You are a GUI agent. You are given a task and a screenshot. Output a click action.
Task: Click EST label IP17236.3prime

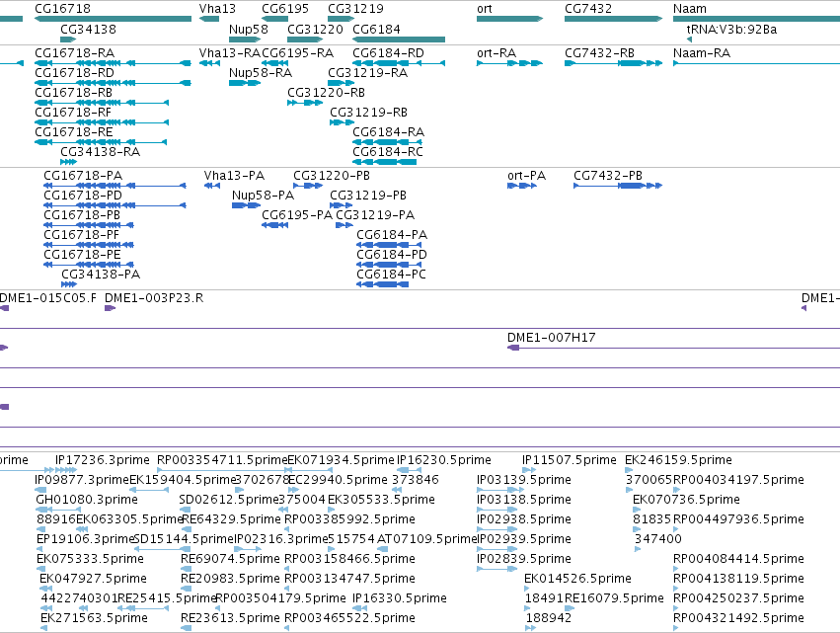pyautogui.click(x=103, y=460)
